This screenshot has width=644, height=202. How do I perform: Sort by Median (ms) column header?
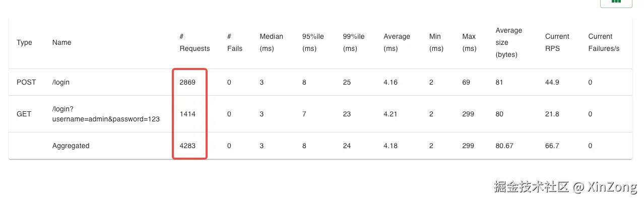[271, 43]
